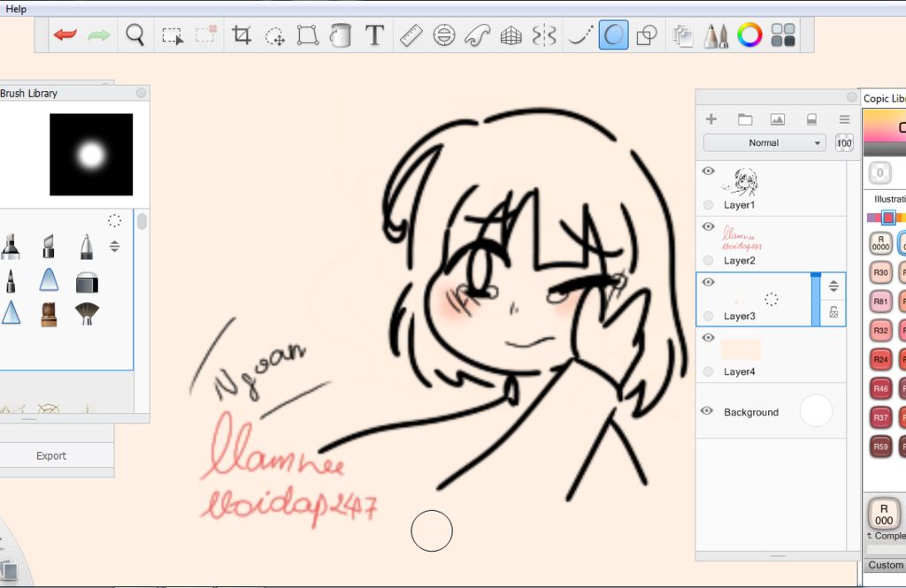Select the Text tool

click(375, 35)
